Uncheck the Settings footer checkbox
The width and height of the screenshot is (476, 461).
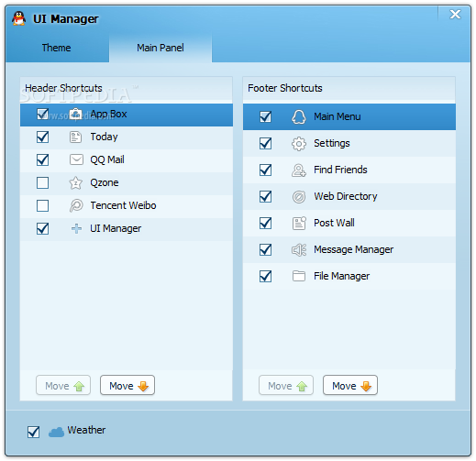click(x=265, y=143)
